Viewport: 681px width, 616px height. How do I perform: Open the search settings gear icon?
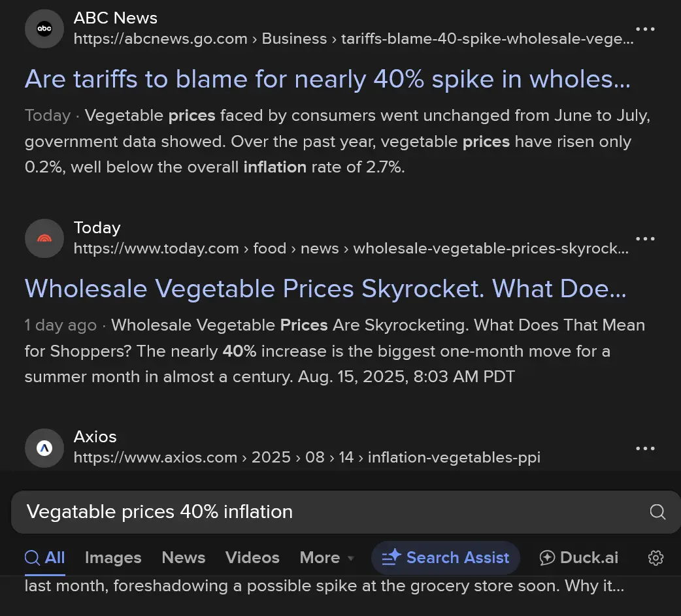pyautogui.click(x=656, y=558)
